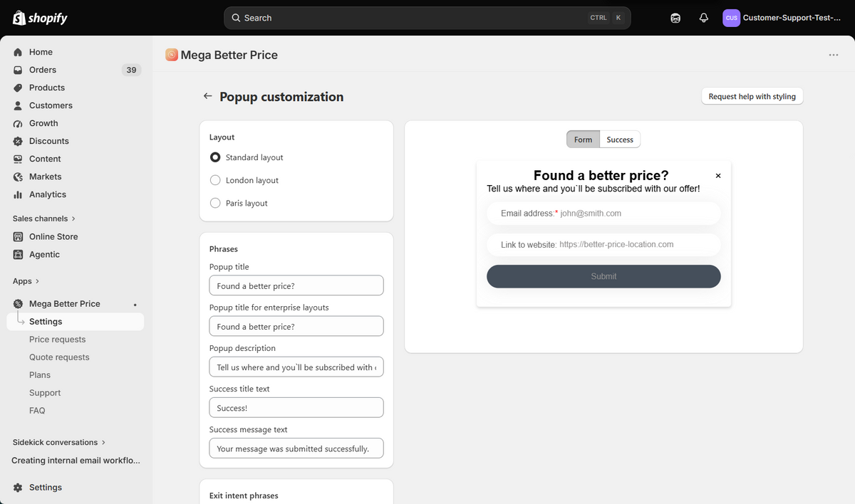This screenshot has width=855, height=504.
Task: Open the three-dot more actions menu
Action: 834,55
